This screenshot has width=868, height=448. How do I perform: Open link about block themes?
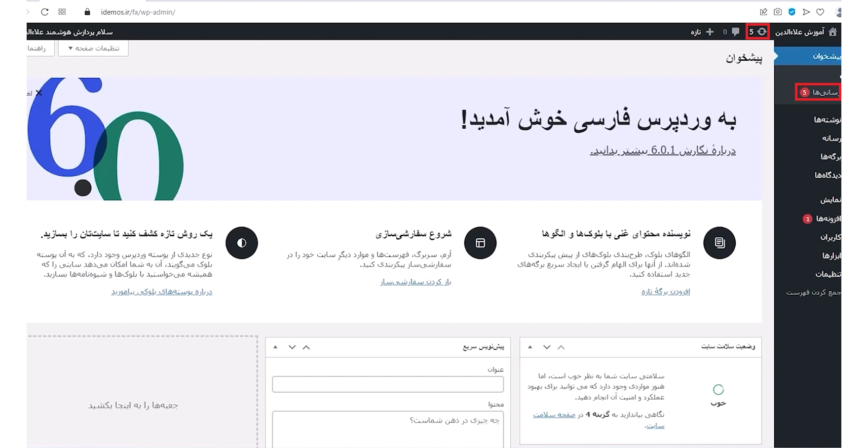(x=161, y=292)
